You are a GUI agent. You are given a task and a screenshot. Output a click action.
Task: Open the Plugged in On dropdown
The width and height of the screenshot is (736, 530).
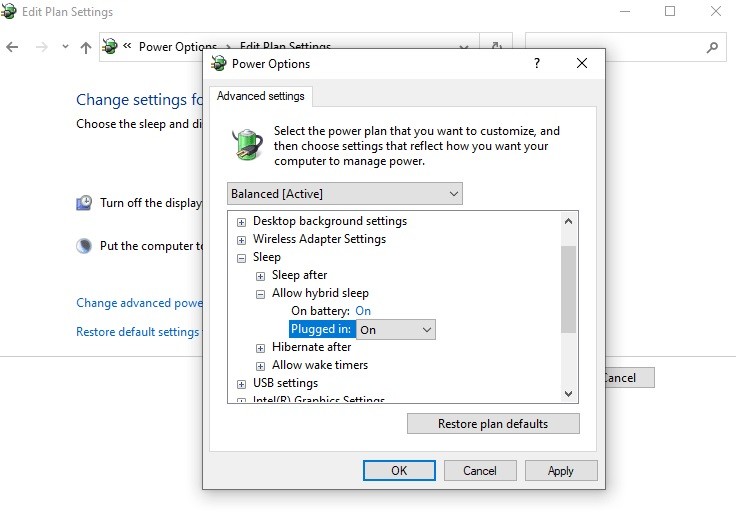point(396,330)
